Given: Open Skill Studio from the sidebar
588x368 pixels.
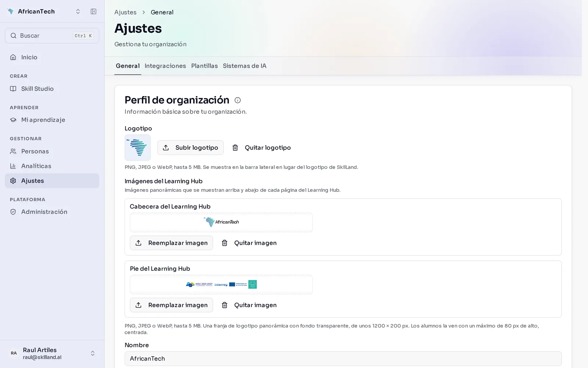Looking at the screenshot, I should 52,89.
